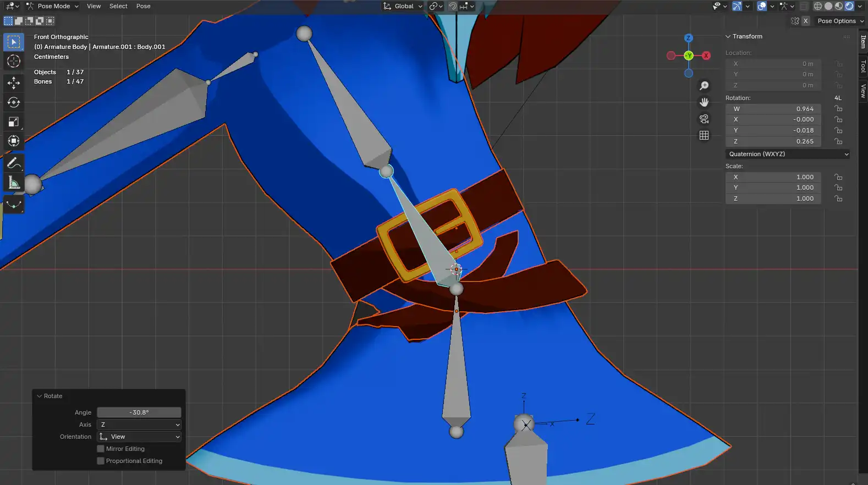868x485 pixels.
Task: Switch to the Item sidebar tab
Action: 863,42
